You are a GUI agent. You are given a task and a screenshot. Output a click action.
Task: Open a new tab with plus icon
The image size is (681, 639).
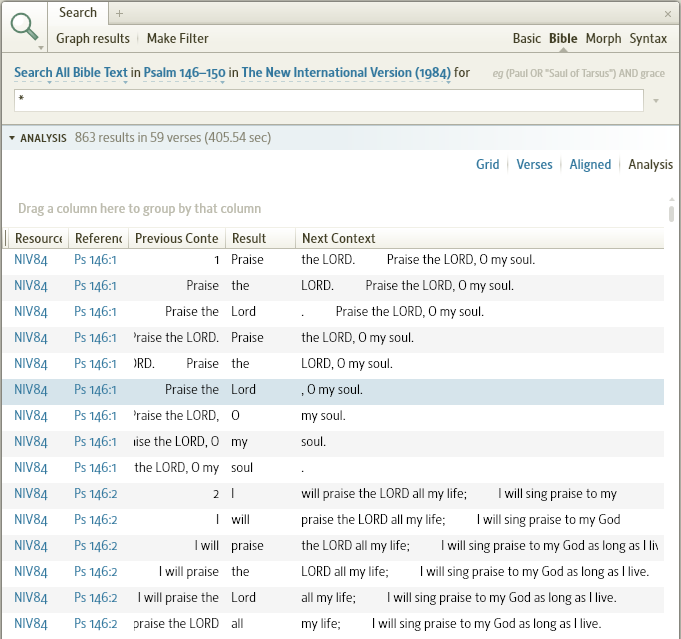click(x=119, y=14)
